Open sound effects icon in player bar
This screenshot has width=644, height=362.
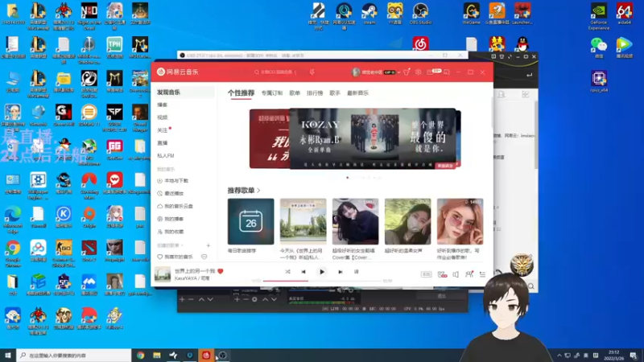[442, 274]
